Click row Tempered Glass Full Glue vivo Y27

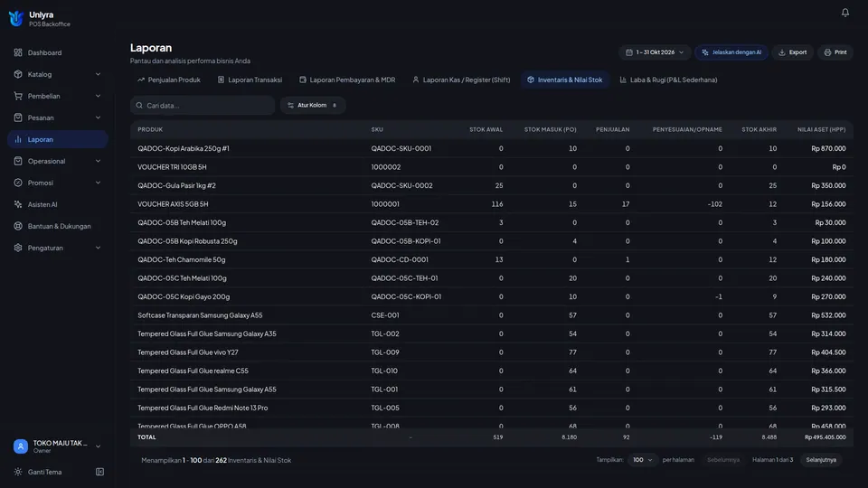click(492, 352)
